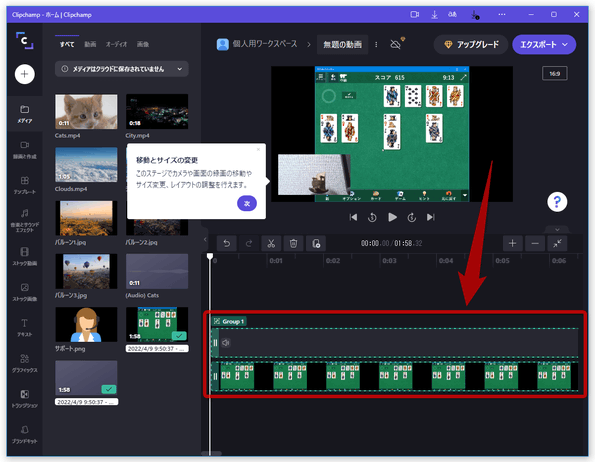Duplicate the selected clip
Viewport: 595px width, 462px height.
click(x=316, y=244)
